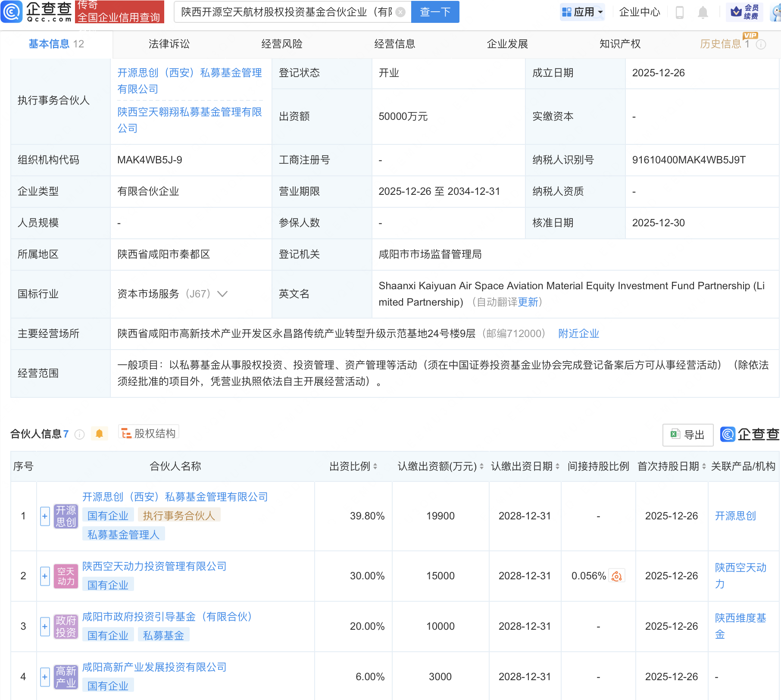Click the Qichacha logo icon

pos(12,12)
